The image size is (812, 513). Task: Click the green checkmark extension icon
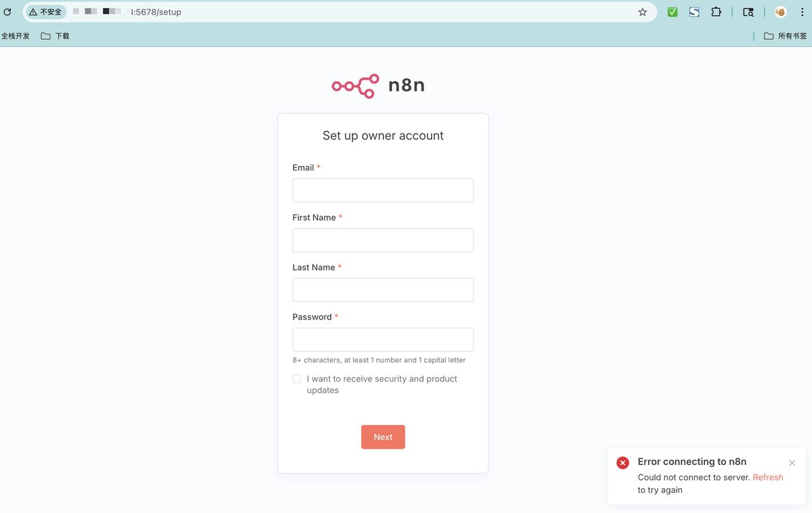(x=672, y=12)
